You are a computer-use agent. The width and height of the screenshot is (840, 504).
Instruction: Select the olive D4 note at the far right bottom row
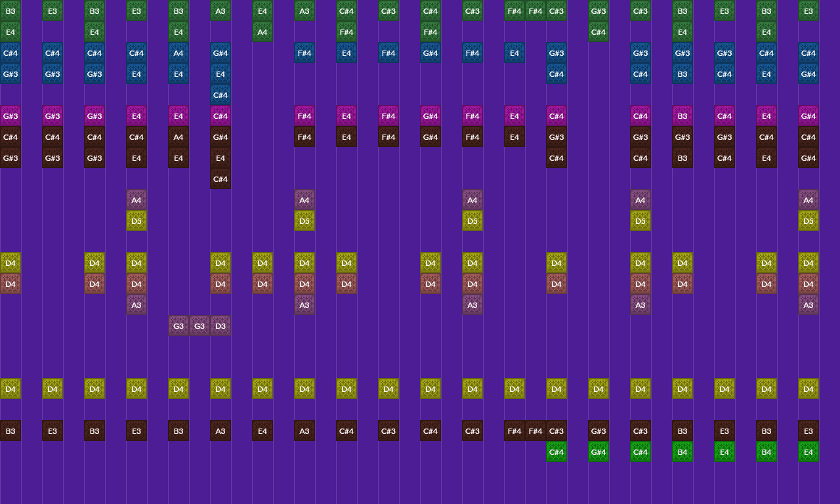[x=808, y=389]
